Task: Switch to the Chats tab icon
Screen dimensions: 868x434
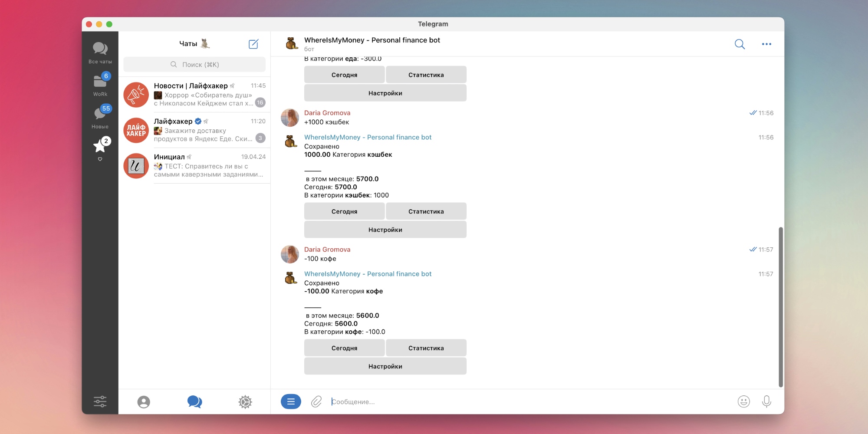Action: (194, 402)
